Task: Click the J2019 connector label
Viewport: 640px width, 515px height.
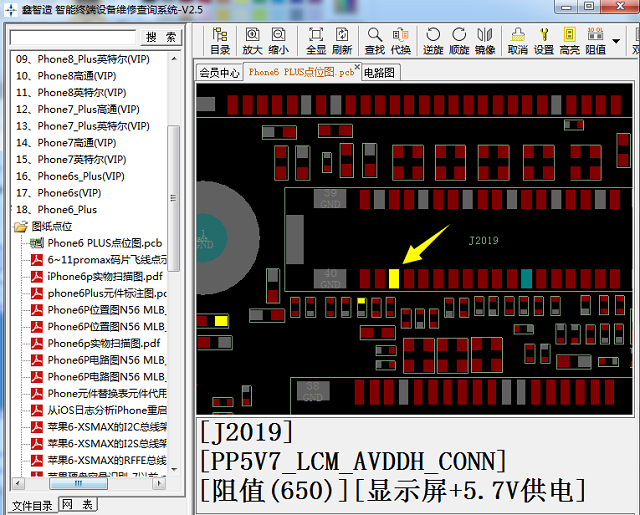Action: (x=484, y=240)
